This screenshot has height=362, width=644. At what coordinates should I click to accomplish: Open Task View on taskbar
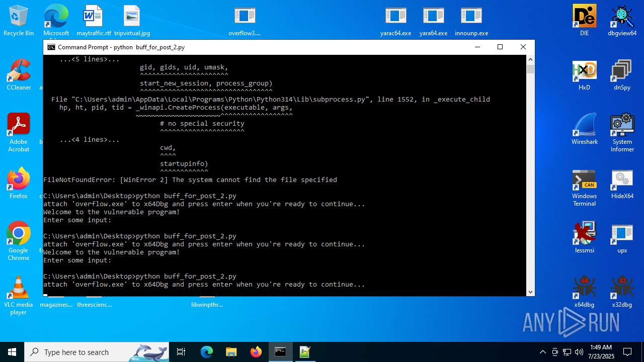point(181,352)
